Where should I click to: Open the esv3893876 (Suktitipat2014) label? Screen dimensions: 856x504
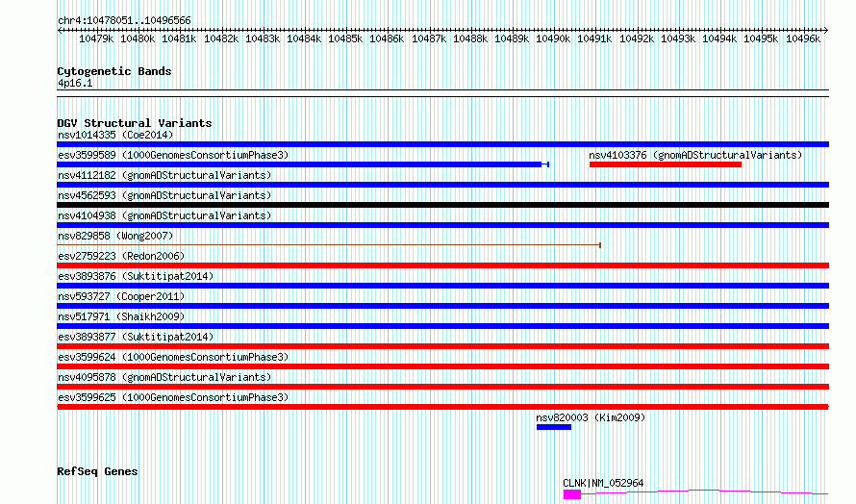tap(136, 276)
